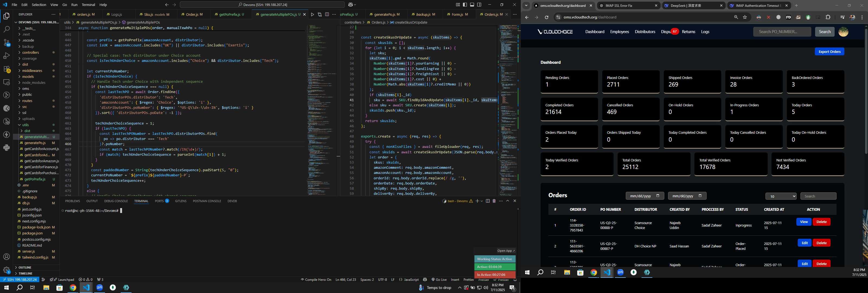Image resolution: width=868 pixels, height=293 pixels.
Task: Open the Manage gear in activity bar
Action: click(7, 270)
